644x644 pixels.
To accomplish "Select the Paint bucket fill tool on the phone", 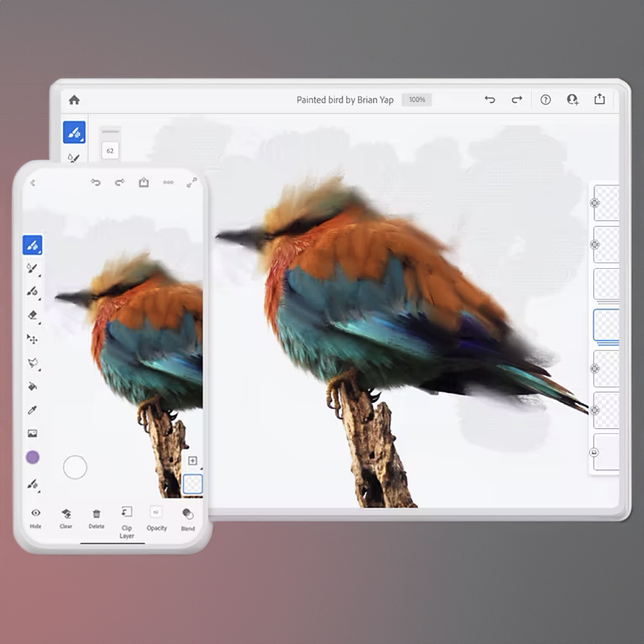I will [x=32, y=386].
